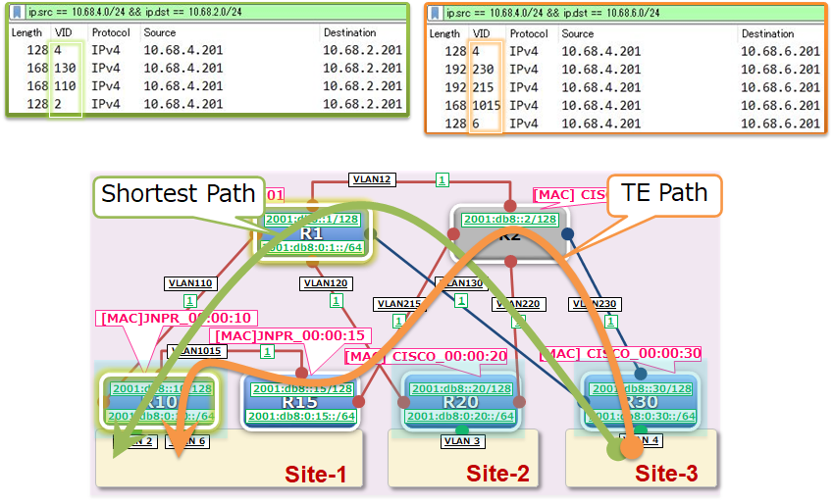Select the VID 2 row destined to 10.68.2.201

pyautogui.click(x=208, y=104)
